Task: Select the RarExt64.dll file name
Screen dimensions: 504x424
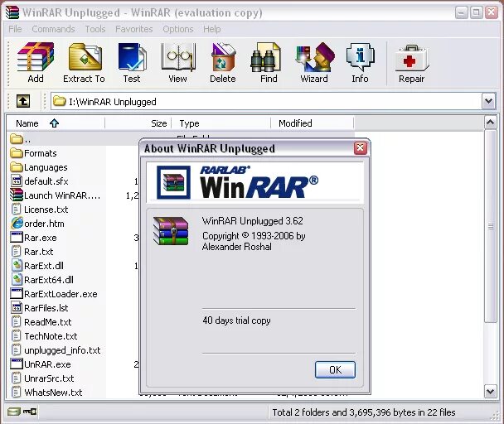Action: (49, 280)
